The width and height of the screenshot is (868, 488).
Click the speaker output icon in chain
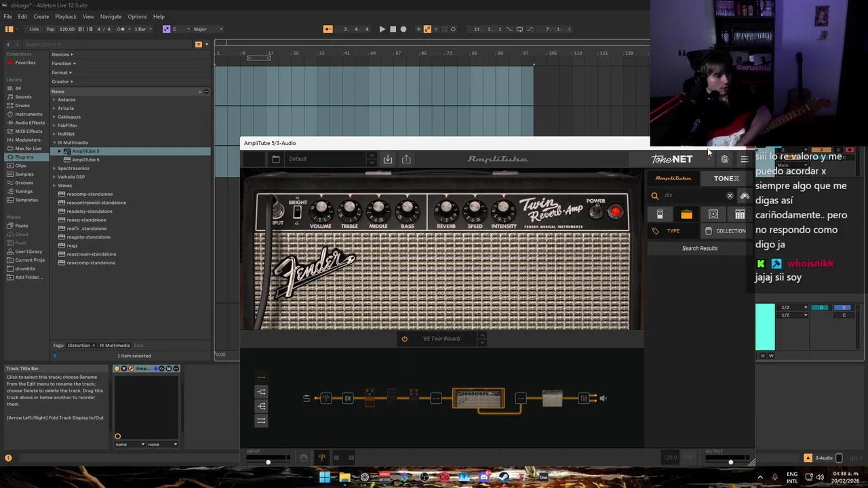coord(603,399)
